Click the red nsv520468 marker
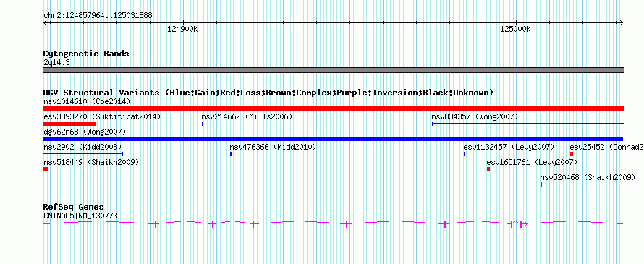Image resolution: width=644 pixels, height=264 pixels. 541,184
